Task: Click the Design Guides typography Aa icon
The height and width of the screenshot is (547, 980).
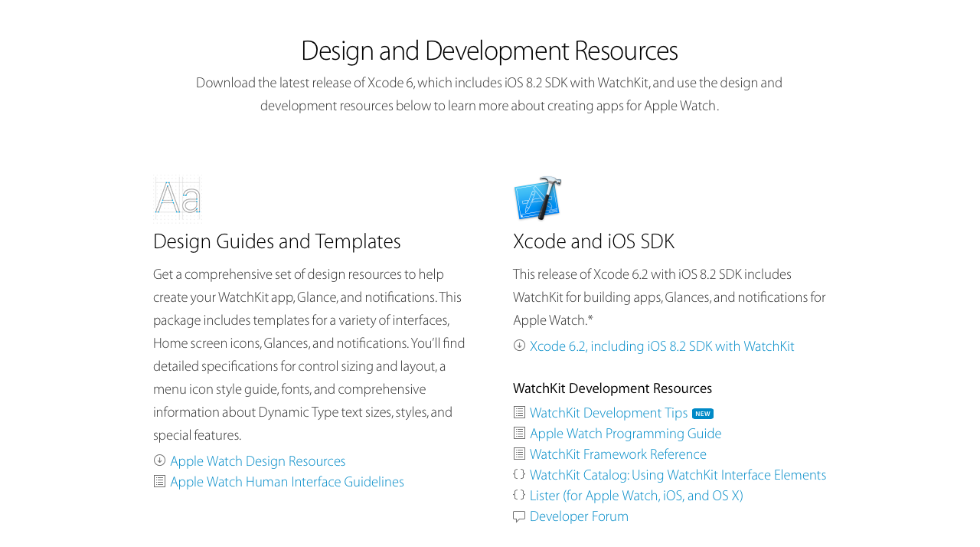Action: tap(177, 199)
